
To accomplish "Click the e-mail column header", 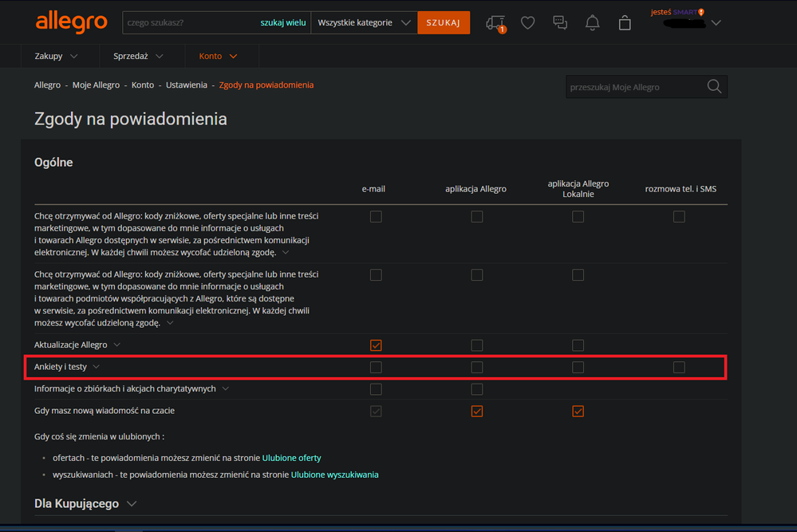I will [373, 189].
